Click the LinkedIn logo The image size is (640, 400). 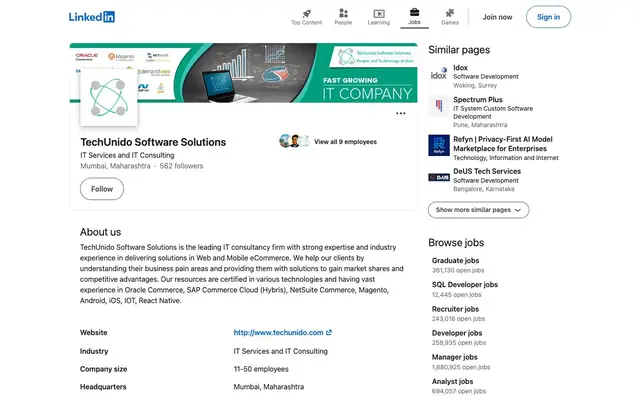coord(92,17)
